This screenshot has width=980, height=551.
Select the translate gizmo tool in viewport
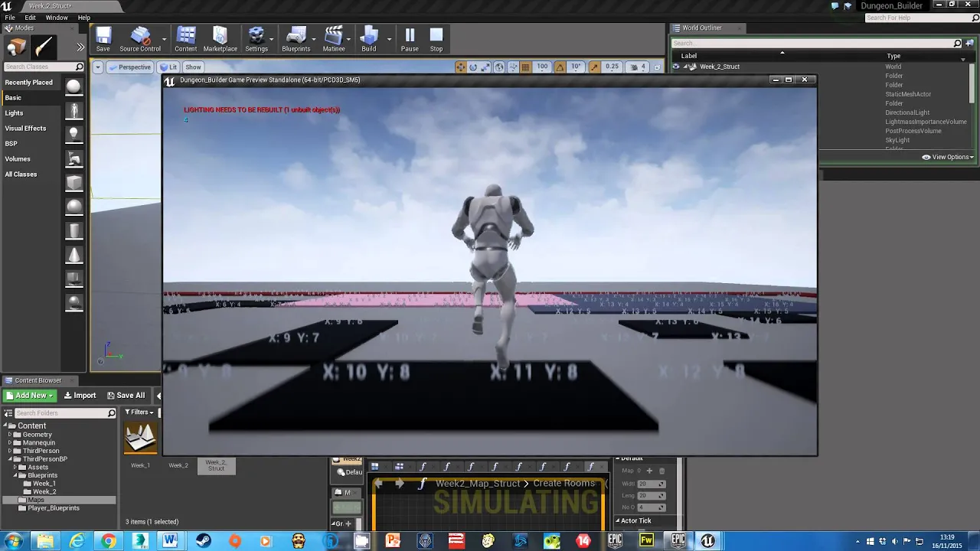tap(460, 67)
